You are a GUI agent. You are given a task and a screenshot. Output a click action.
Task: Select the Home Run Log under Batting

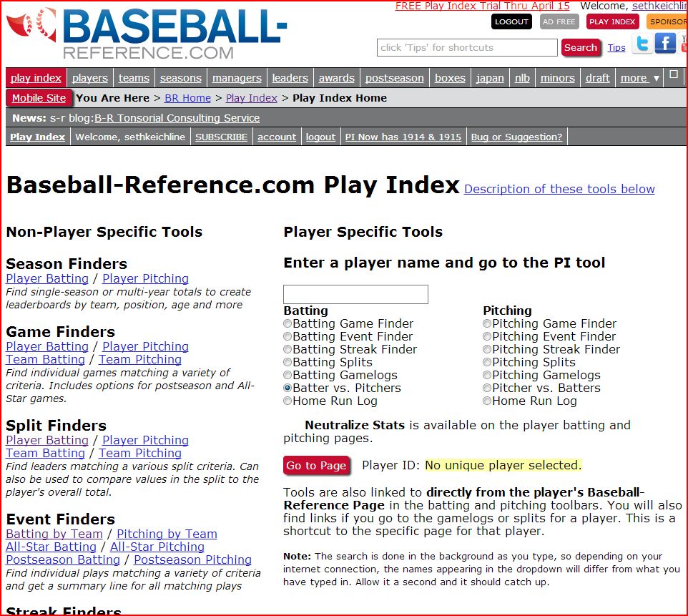[288, 401]
